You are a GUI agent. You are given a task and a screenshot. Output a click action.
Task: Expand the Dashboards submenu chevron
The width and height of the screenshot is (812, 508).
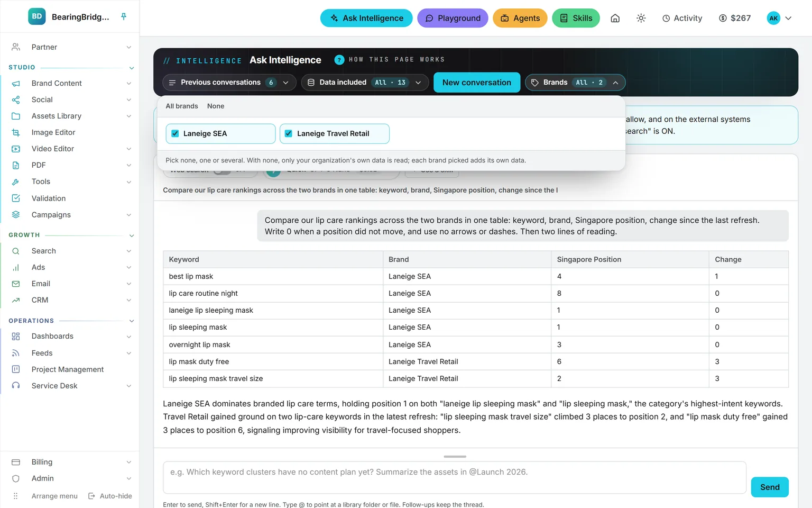tap(128, 337)
